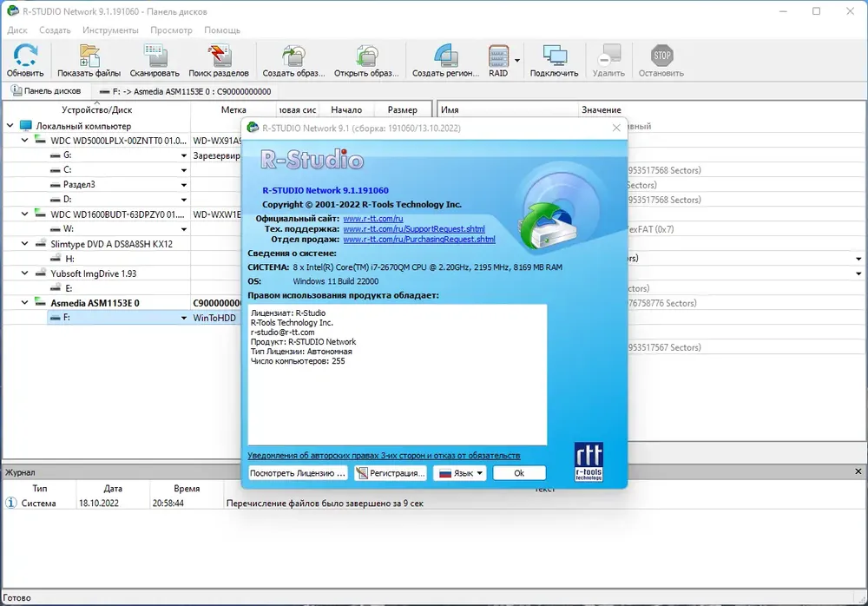
Task: Open dropdown arrow for F: partition
Action: (x=184, y=318)
